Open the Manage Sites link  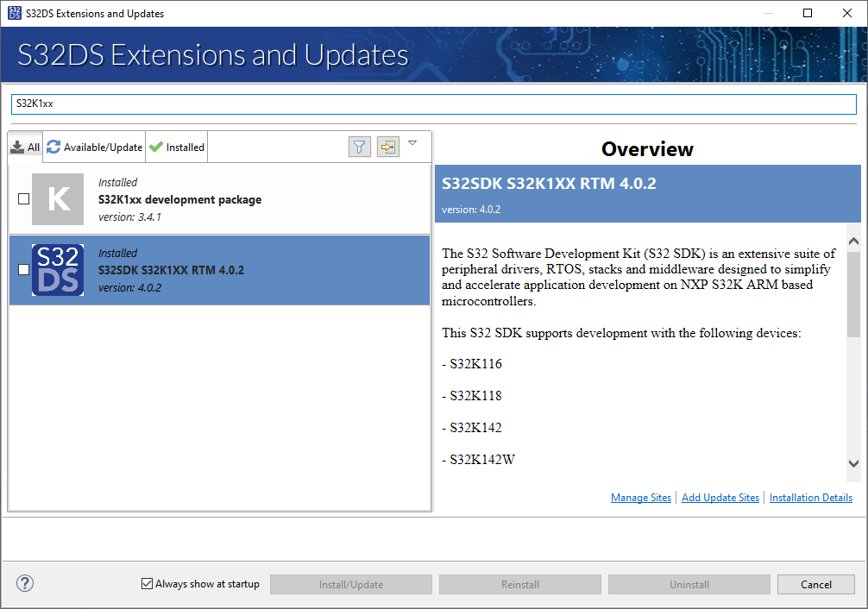[x=641, y=497]
